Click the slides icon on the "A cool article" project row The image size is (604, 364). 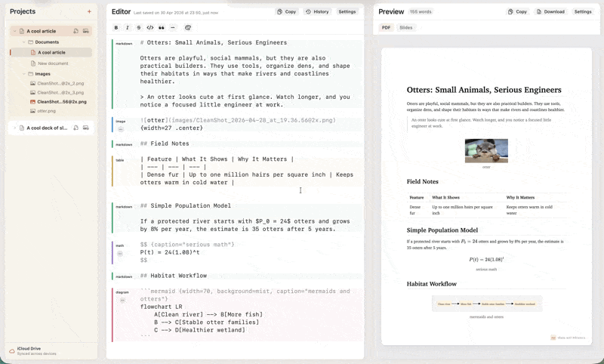point(86,31)
